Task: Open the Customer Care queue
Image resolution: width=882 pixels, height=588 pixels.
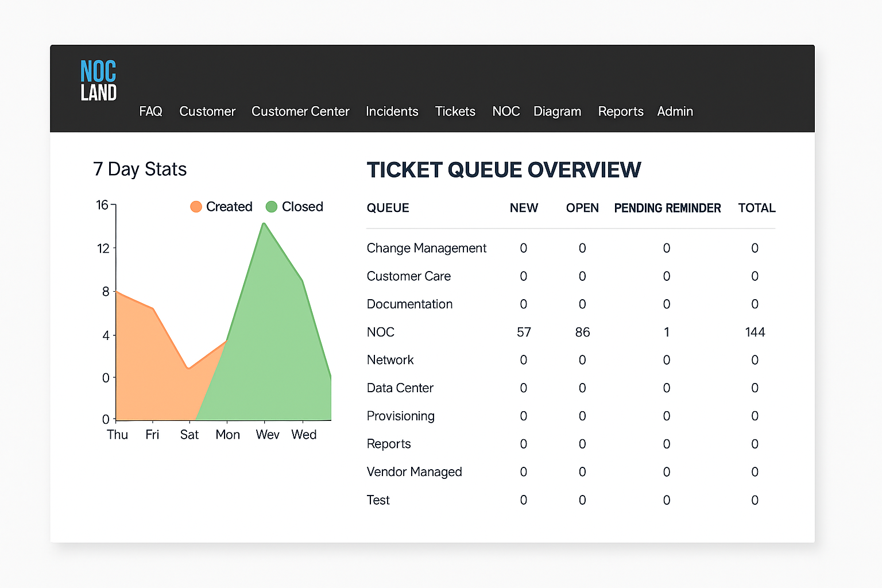Action: point(409,276)
